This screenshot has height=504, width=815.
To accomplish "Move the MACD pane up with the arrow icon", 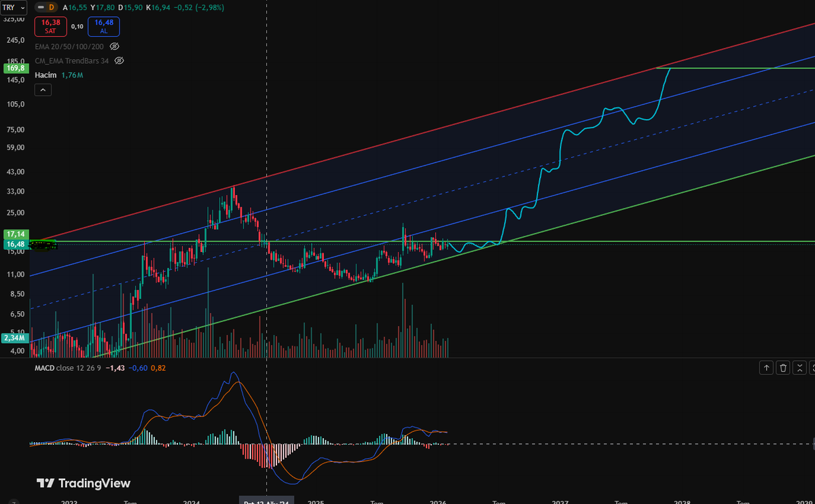I will point(767,367).
